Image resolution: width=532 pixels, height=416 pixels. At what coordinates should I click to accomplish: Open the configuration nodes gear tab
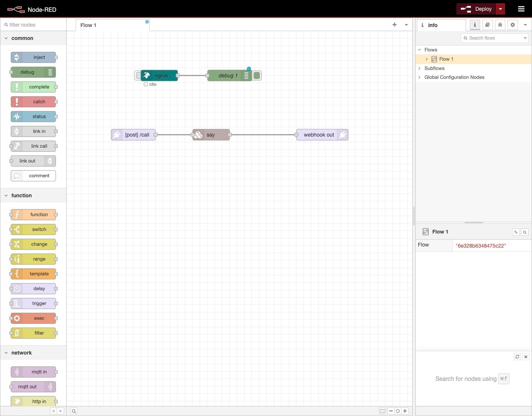coord(512,25)
